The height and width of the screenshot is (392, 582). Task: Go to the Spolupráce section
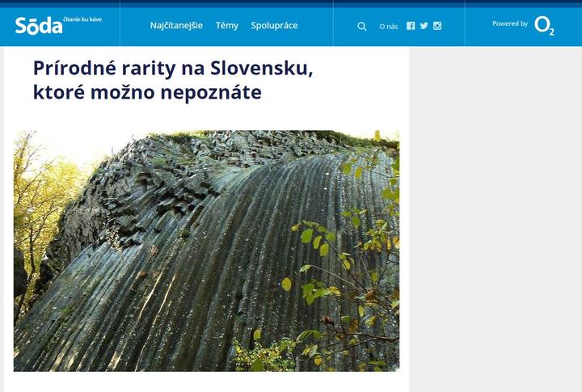(274, 26)
